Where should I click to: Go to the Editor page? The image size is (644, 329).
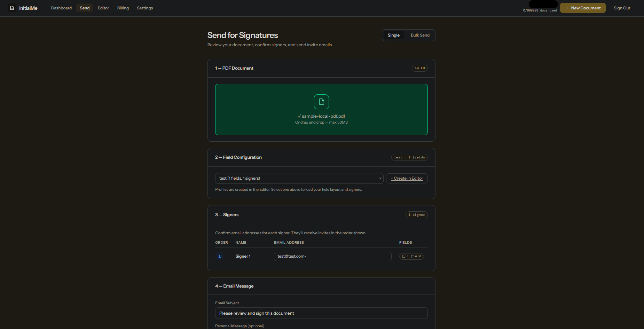pos(103,8)
